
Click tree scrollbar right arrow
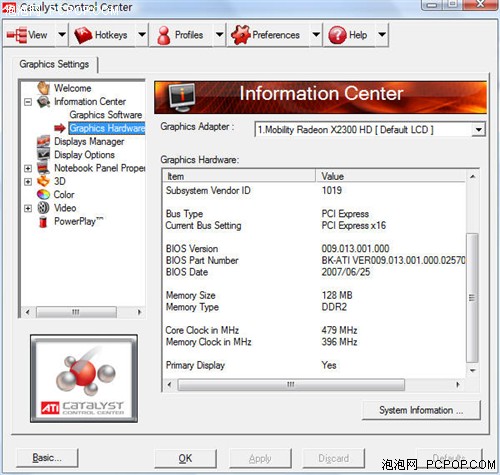tap(139, 312)
